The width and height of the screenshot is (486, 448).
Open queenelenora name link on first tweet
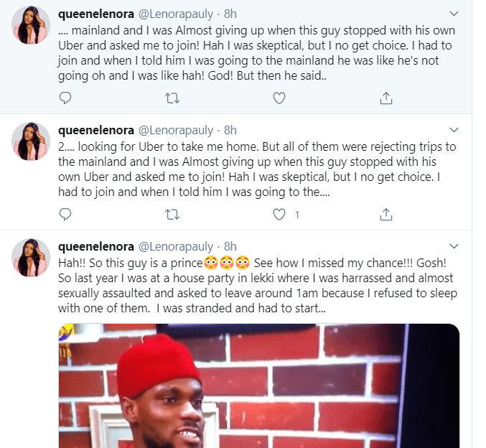pos(95,14)
